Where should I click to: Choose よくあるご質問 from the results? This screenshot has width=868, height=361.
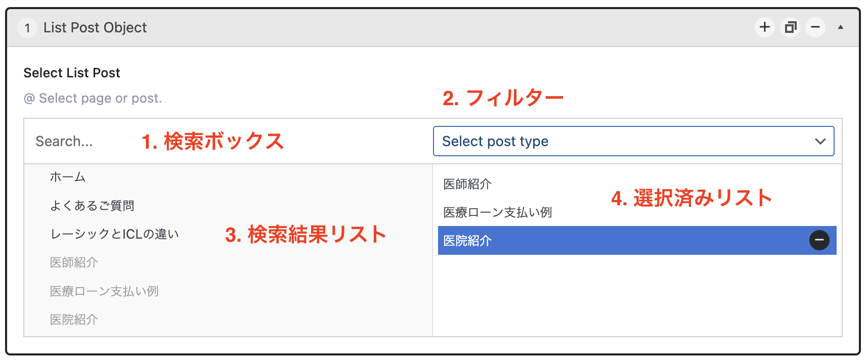(x=92, y=206)
